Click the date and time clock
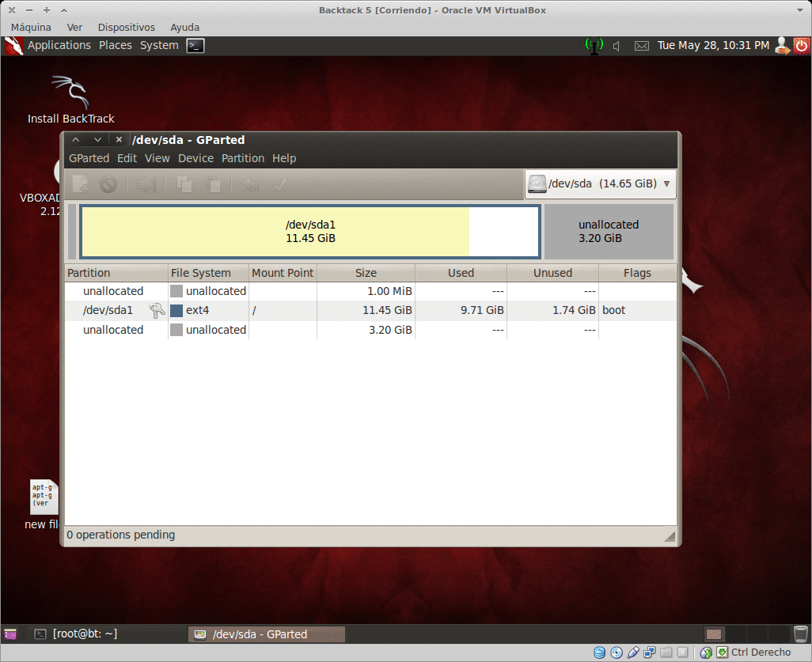 click(x=713, y=45)
